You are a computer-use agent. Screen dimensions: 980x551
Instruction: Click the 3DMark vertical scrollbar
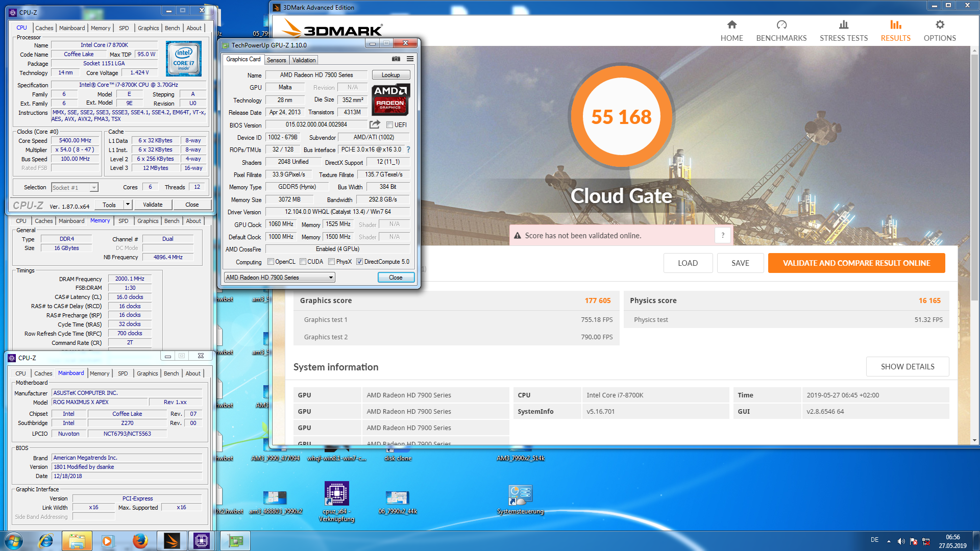[x=974, y=179]
